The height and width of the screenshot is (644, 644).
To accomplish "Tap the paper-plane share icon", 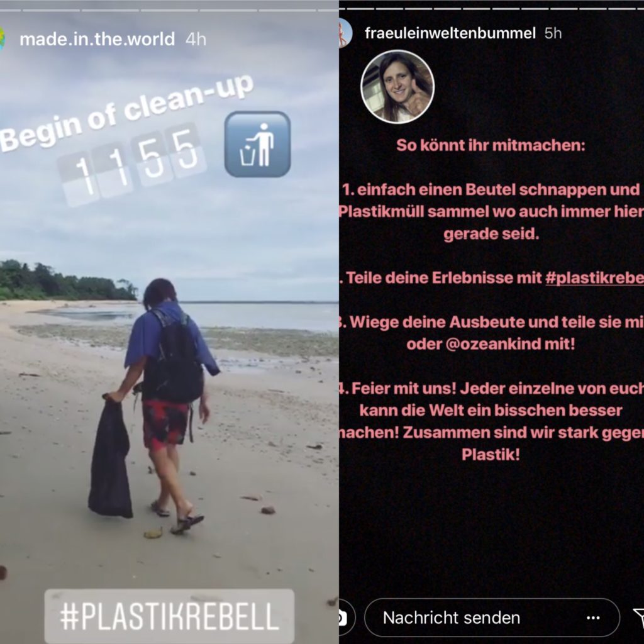I will click(638, 618).
